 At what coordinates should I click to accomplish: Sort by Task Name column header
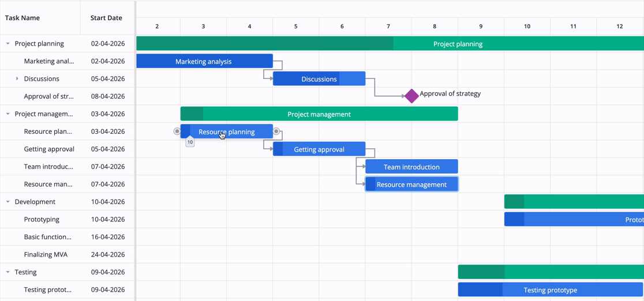pos(40,18)
